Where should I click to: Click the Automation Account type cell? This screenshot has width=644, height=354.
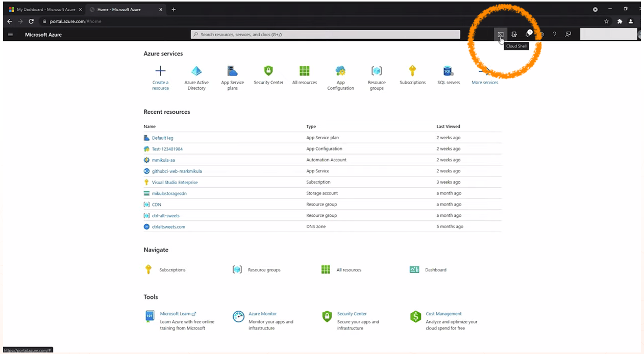[327, 160]
